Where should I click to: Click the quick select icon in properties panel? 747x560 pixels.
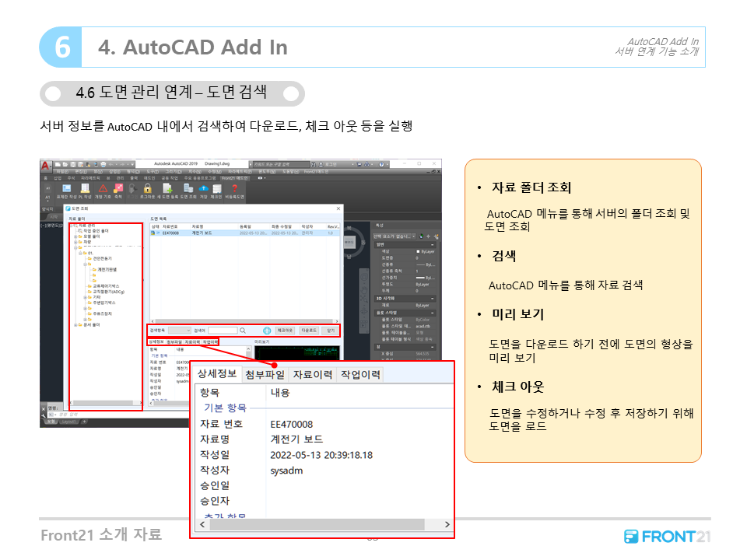click(x=436, y=236)
